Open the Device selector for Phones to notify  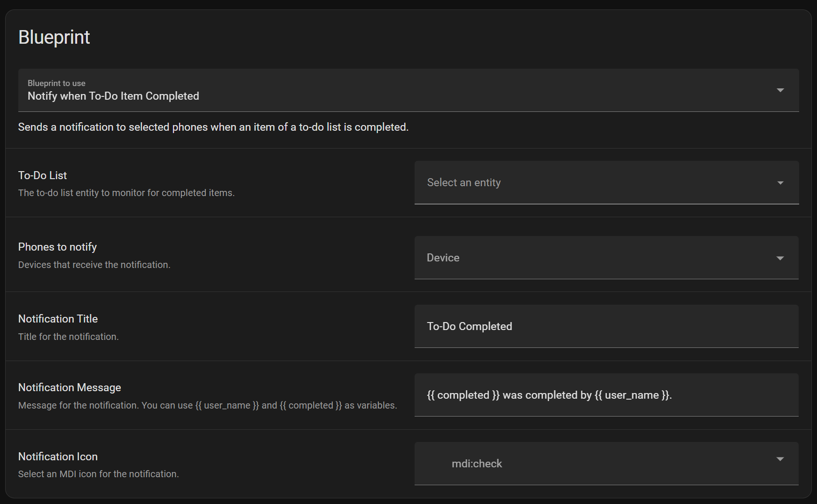[606, 258]
